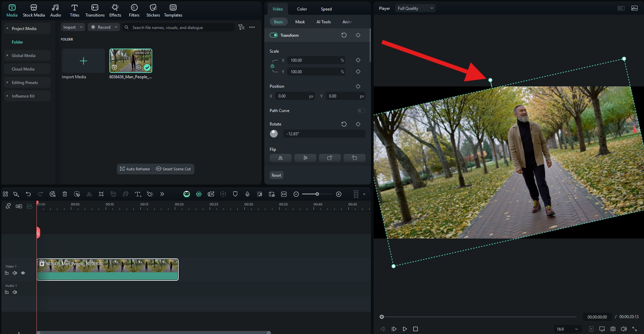Open the Effects tab
The image size is (644, 334).
[x=115, y=10]
